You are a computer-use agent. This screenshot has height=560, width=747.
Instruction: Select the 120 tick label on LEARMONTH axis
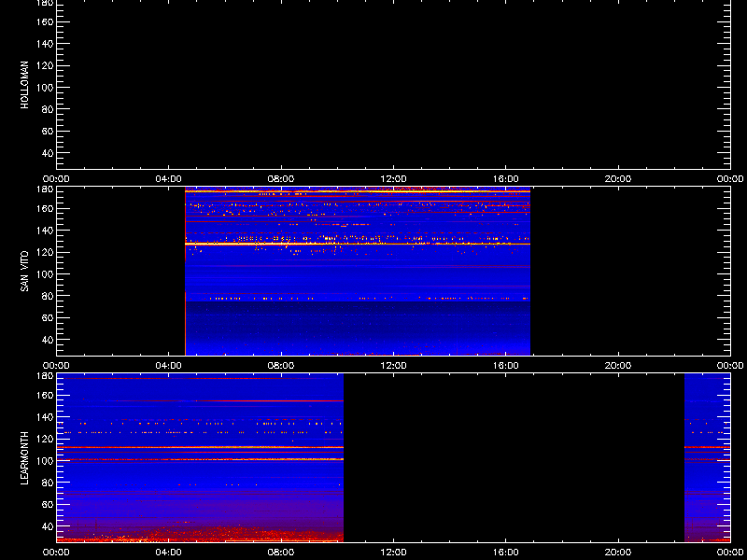pos(45,439)
